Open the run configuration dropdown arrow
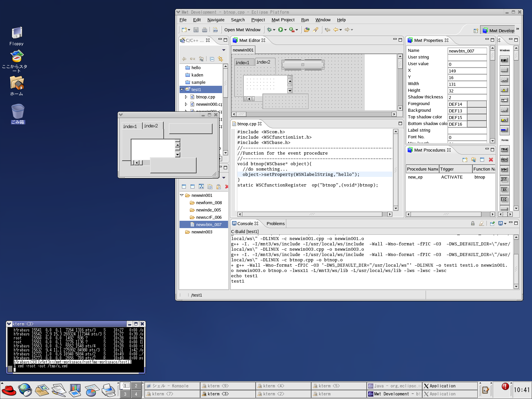532x399 pixels. pyautogui.click(x=285, y=30)
